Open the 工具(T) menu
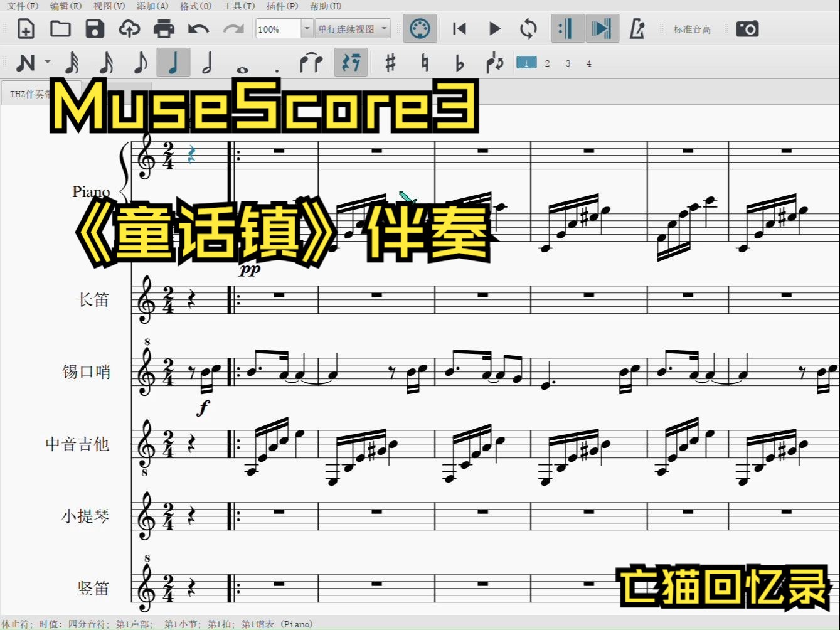Viewport: 840px width, 630px height. point(239,6)
